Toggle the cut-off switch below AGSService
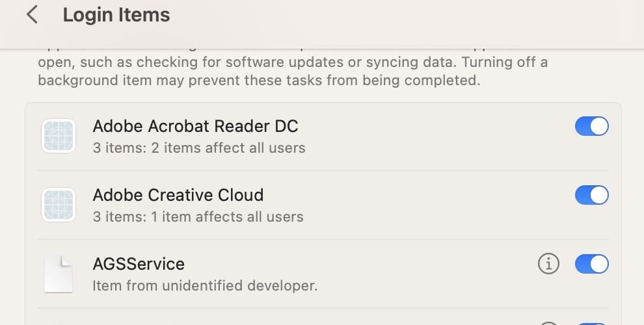 point(591,323)
